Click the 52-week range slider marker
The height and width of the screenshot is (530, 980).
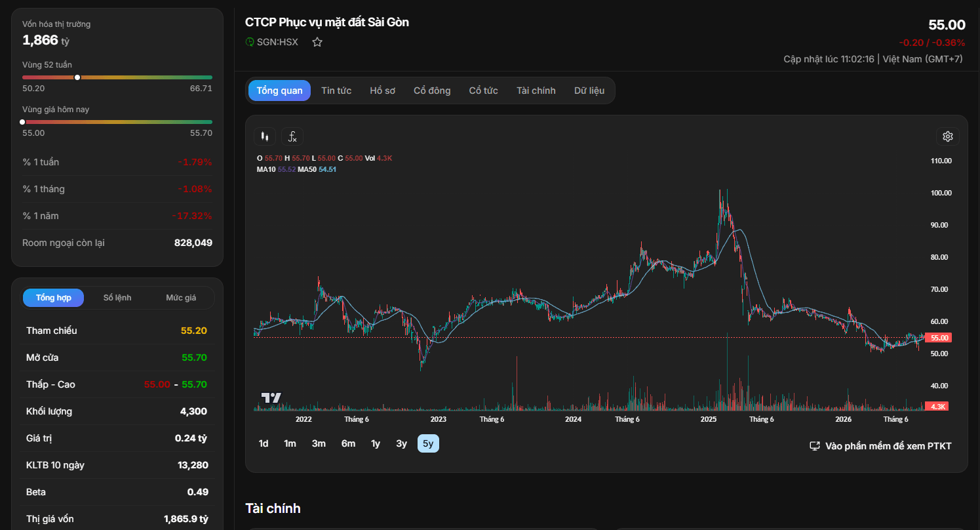tap(77, 77)
